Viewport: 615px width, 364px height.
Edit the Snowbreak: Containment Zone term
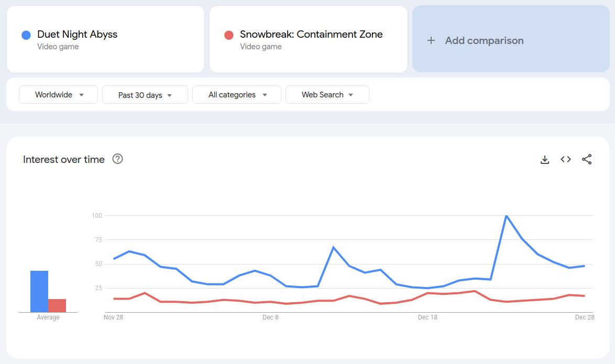pos(311,35)
